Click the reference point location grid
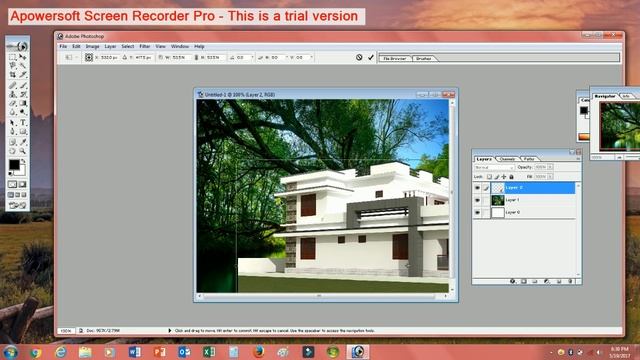 coord(89,58)
